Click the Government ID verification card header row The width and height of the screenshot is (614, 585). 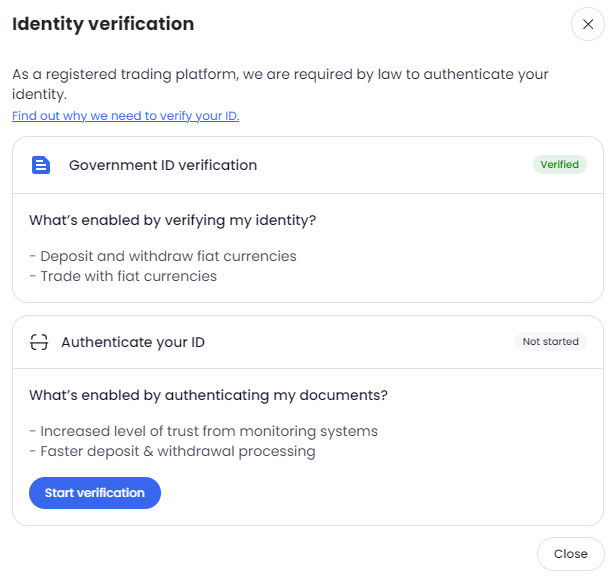pos(308,165)
